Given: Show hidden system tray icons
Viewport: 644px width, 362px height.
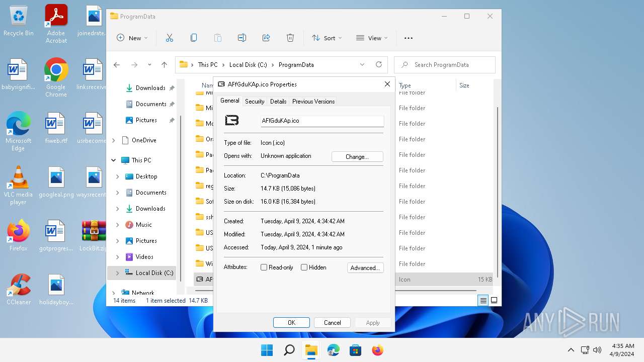Looking at the screenshot, I should click(x=571, y=350).
